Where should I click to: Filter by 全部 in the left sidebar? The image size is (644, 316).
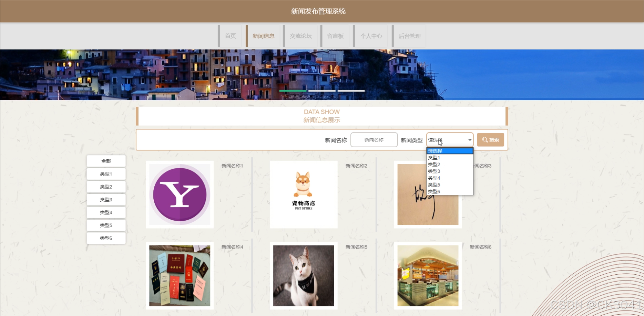click(x=106, y=161)
